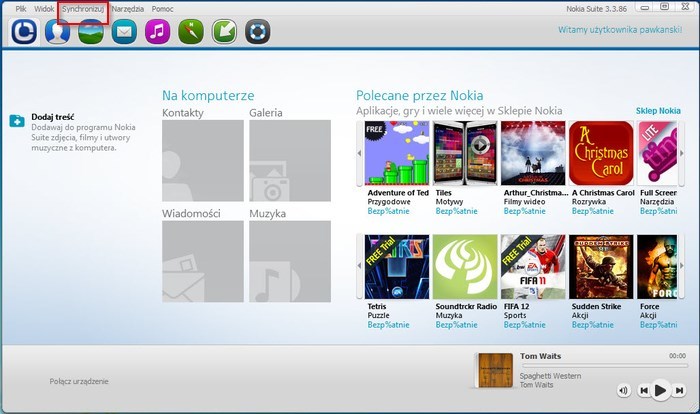Viewport: 700px width, 414px height.
Task: Minimize the Nokia Suite window
Action: (x=645, y=8)
